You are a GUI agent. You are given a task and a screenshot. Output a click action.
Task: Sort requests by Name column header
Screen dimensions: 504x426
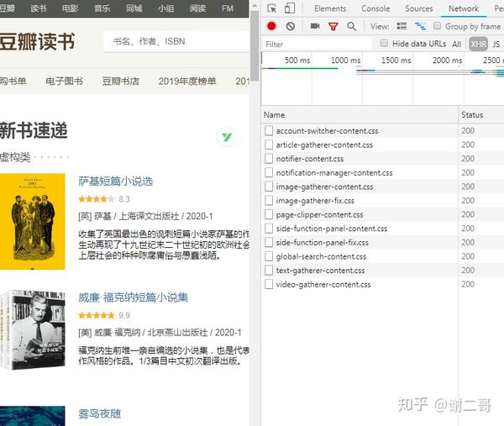[x=360, y=115]
